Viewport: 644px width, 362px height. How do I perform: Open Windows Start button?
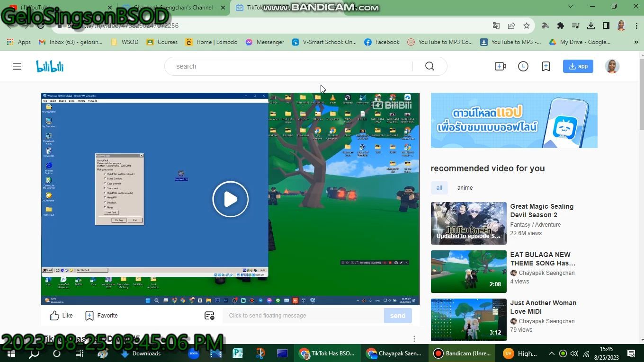click(x=11, y=353)
